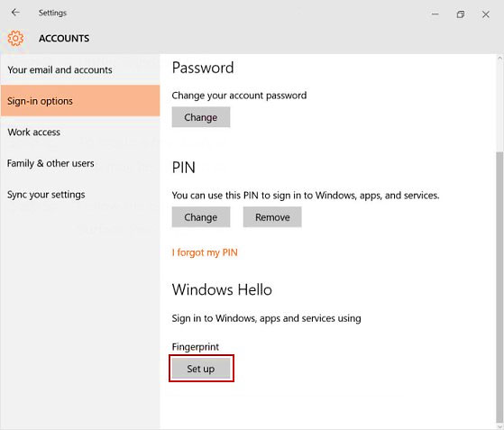This screenshot has width=504, height=430.
Task: Click the ACCOUNTS title text
Action: (x=64, y=38)
